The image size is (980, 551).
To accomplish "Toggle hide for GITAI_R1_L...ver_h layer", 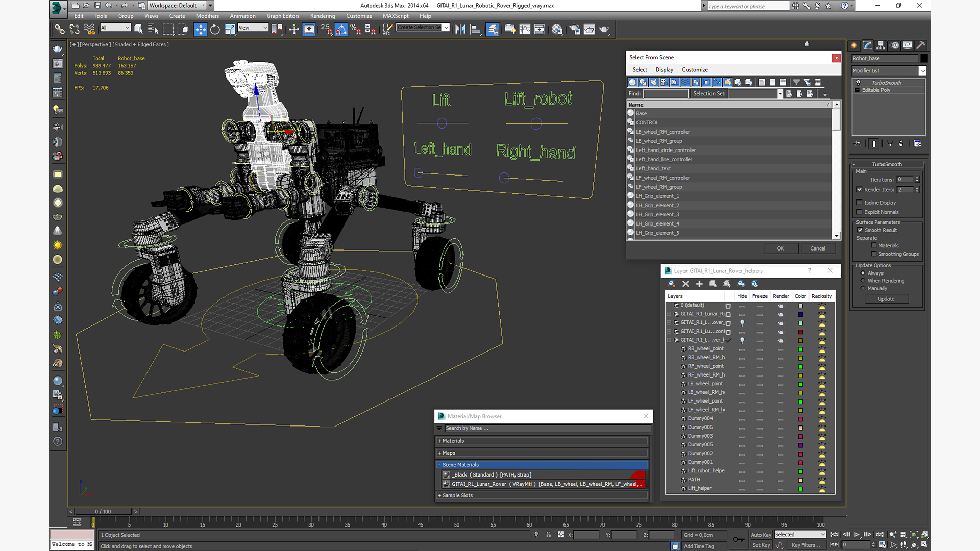I will click(x=742, y=340).
